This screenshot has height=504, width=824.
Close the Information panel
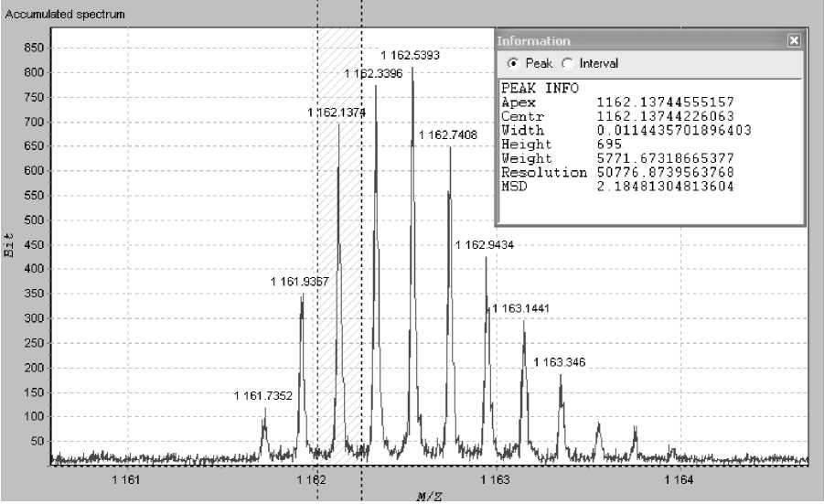[794, 41]
